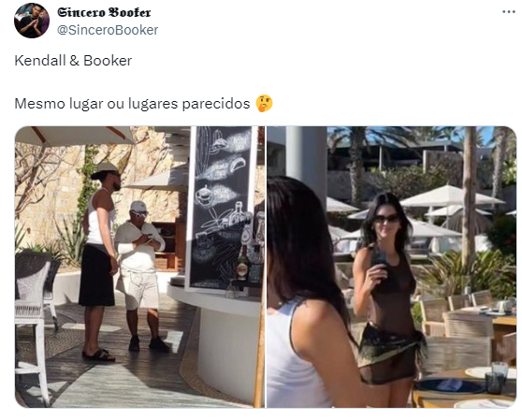Click the black sandals on the tall man
The image size is (522, 420).
tap(99, 355)
